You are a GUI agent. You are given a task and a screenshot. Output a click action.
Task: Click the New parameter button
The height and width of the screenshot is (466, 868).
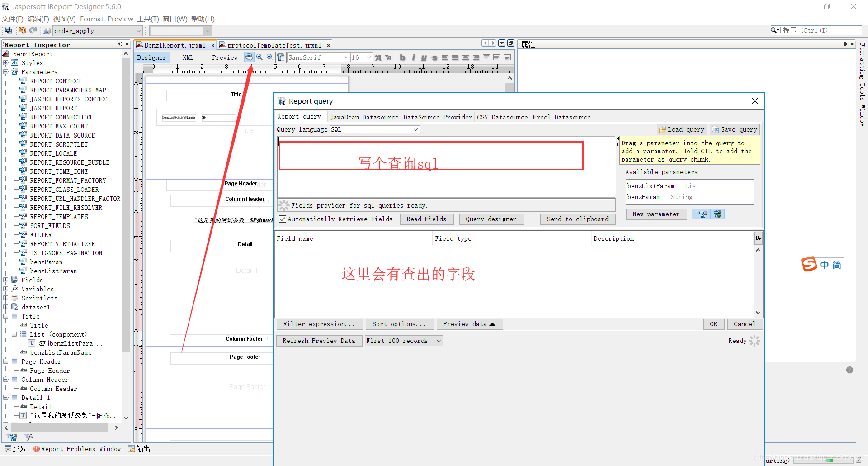[656, 214]
